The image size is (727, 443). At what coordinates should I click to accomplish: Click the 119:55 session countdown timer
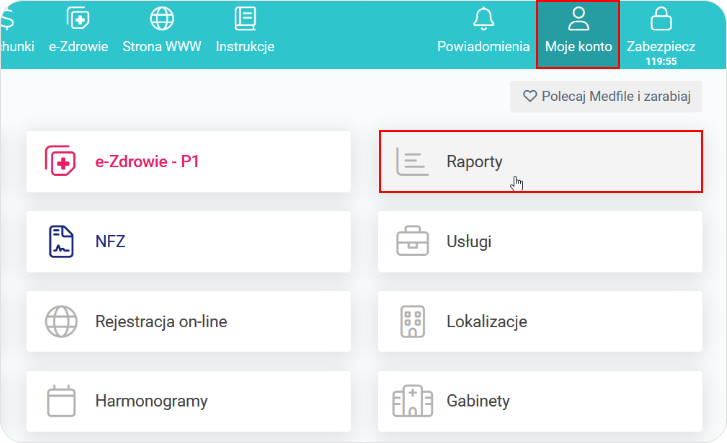[x=661, y=61]
